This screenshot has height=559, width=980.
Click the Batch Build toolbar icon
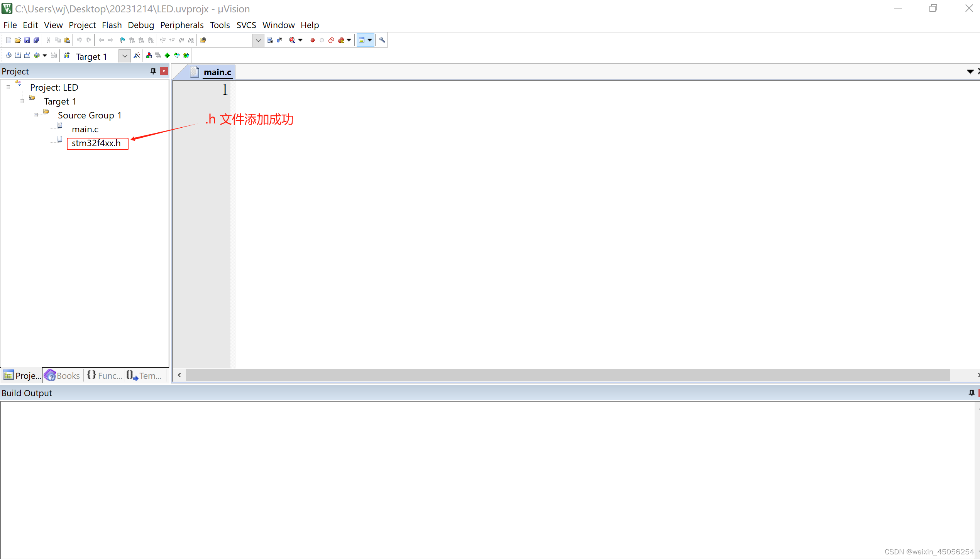[37, 56]
